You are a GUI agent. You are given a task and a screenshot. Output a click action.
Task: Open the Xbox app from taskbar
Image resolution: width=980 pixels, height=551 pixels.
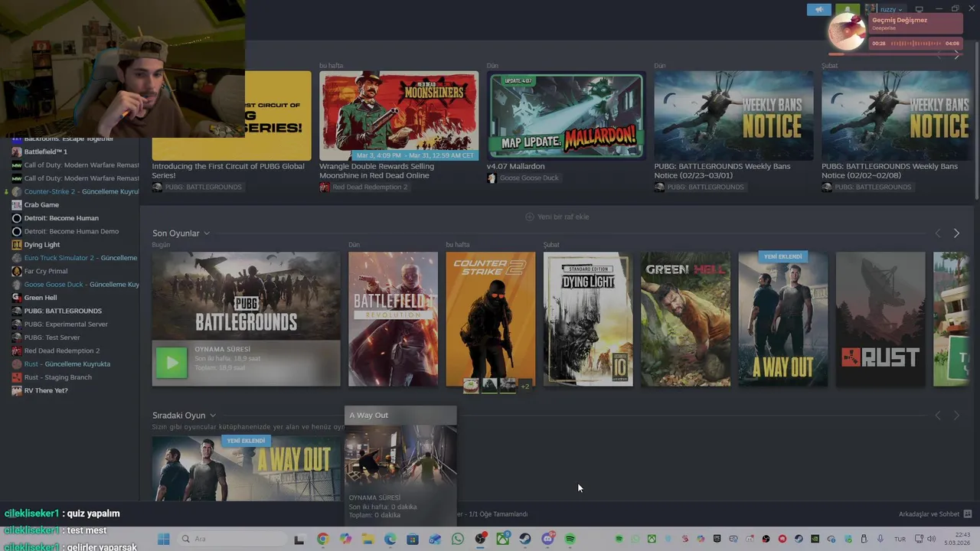503,539
